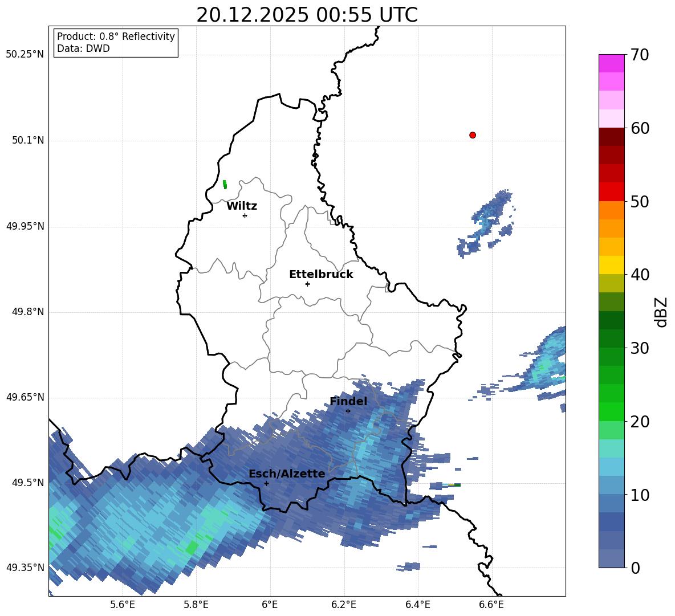Click the 49.95°N latitude label

[25, 226]
